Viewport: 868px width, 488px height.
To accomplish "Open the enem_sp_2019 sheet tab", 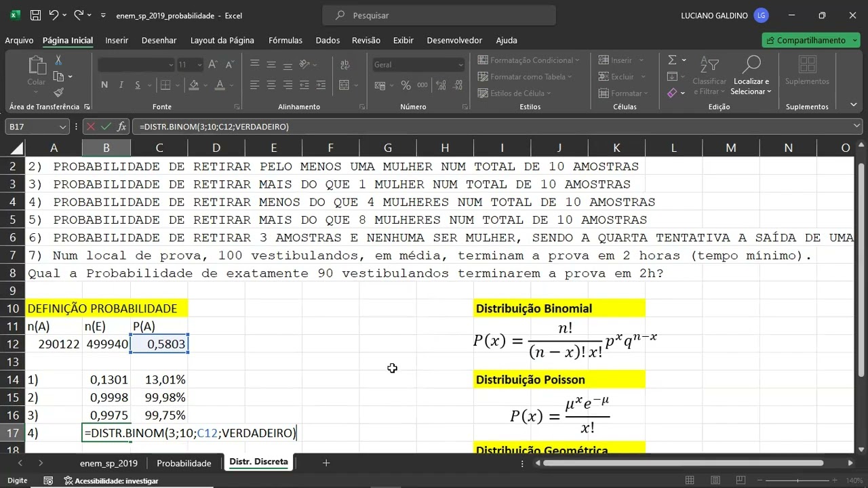I will point(108,463).
